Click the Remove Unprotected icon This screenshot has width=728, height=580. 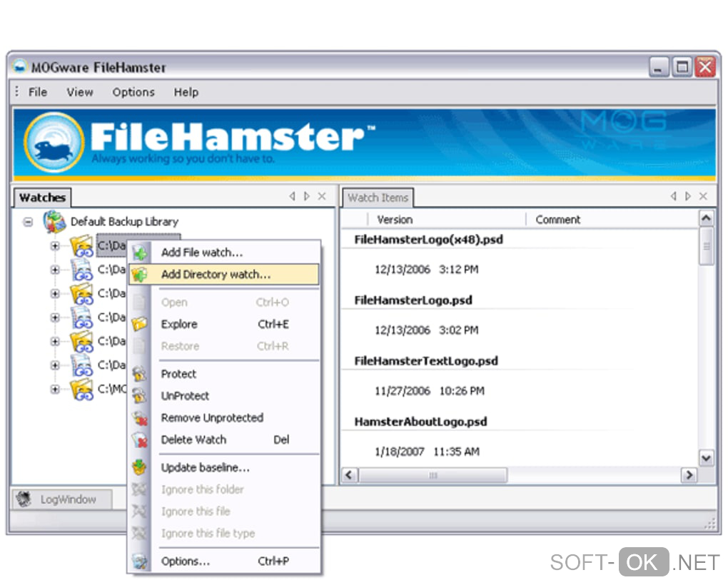coord(140,418)
